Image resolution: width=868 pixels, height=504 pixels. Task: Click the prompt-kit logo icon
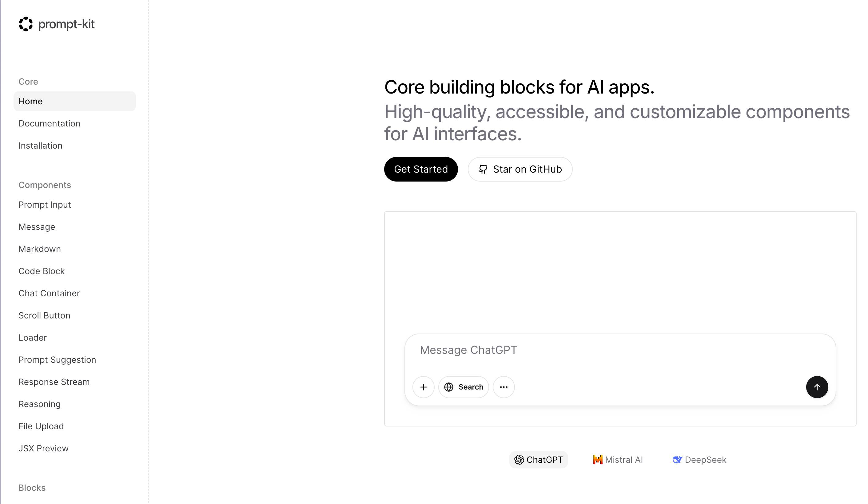(x=26, y=24)
